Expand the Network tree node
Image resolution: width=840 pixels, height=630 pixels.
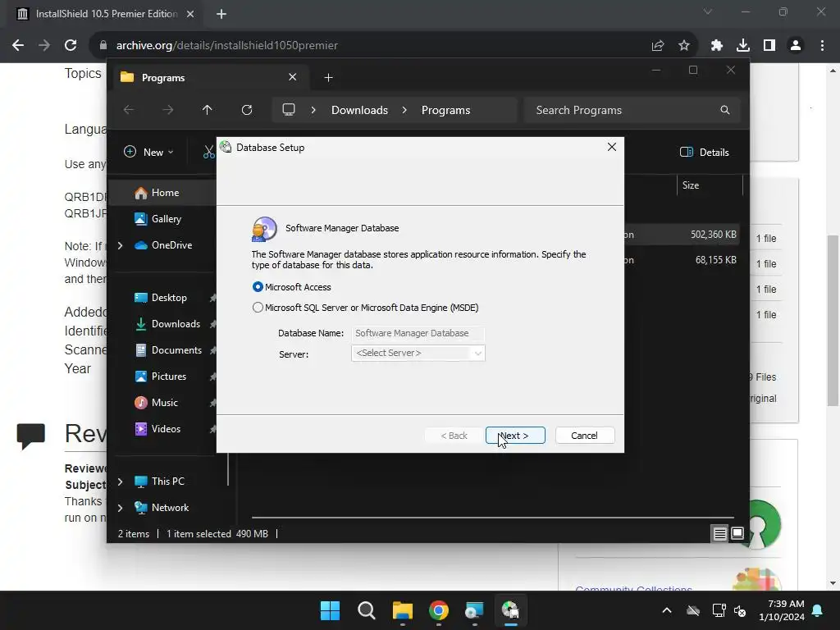tap(121, 508)
